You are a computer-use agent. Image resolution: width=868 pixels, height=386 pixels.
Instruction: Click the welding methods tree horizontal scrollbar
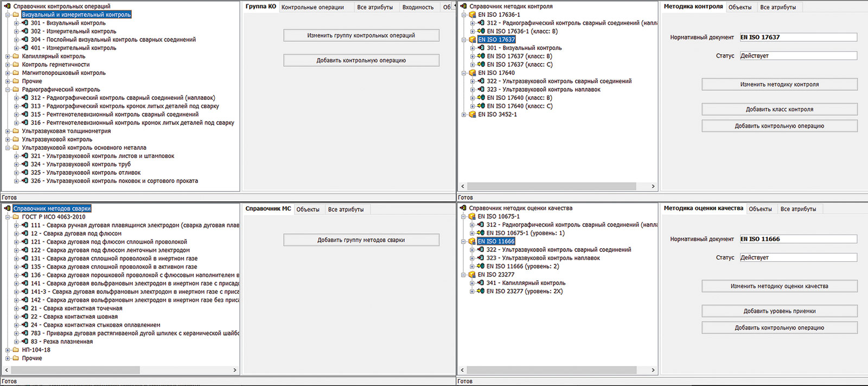point(81,370)
